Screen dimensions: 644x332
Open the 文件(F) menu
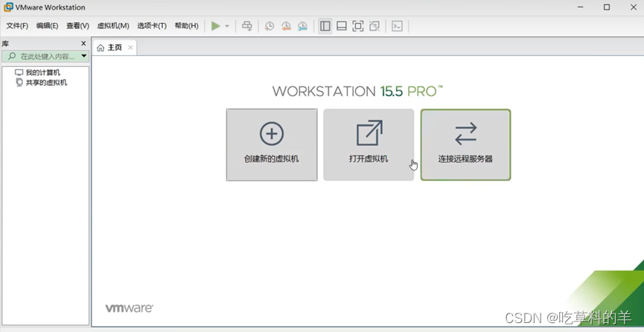click(x=17, y=26)
